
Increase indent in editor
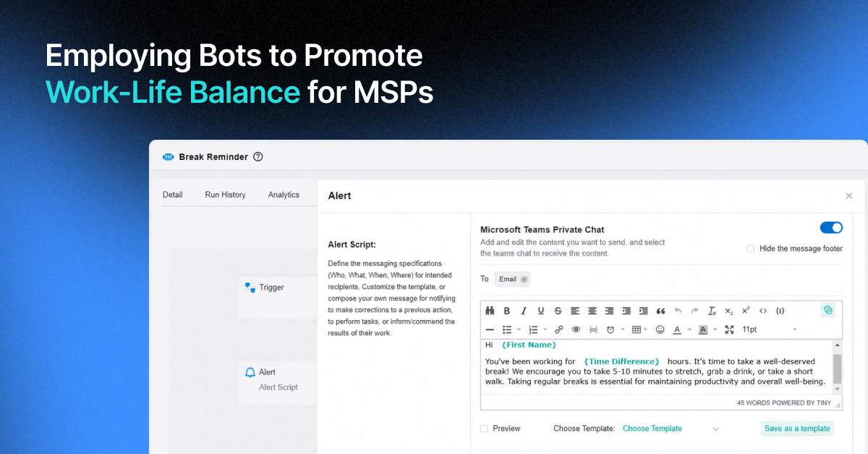(x=643, y=311)
